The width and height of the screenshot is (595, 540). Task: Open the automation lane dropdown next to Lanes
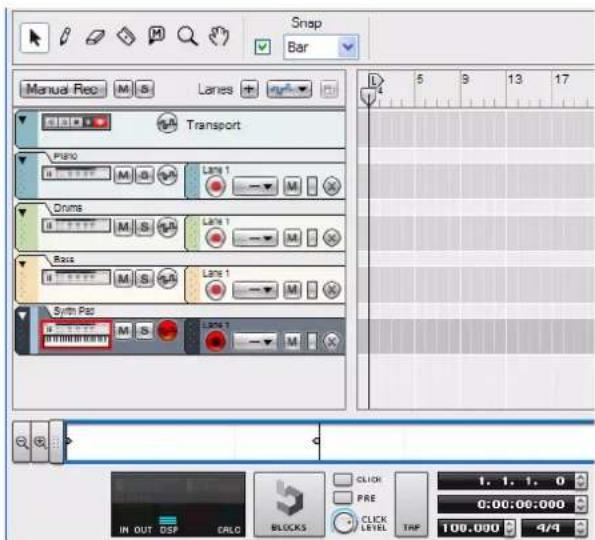tap(289, 90)
